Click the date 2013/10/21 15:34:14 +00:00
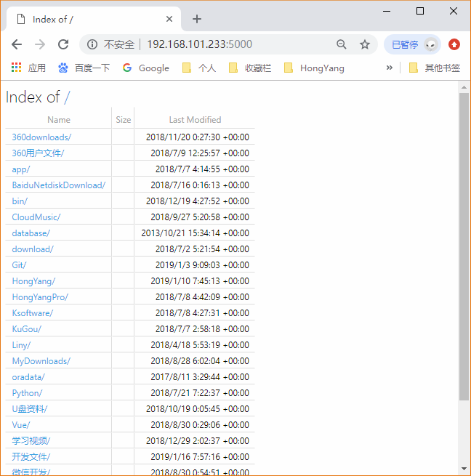Image resolution: width=471 pixels, height=476 pixels. (195, 233)
